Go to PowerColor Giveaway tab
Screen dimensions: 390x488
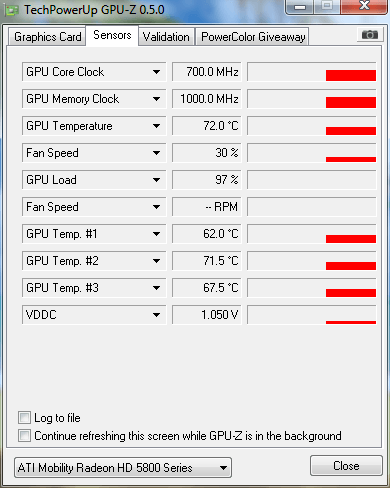coord(253,37)
